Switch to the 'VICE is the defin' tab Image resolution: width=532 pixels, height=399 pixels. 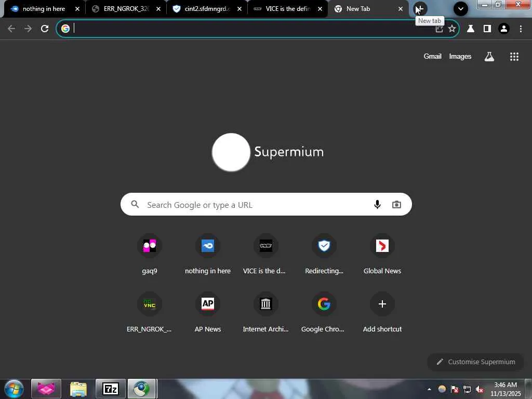point(287,9)
